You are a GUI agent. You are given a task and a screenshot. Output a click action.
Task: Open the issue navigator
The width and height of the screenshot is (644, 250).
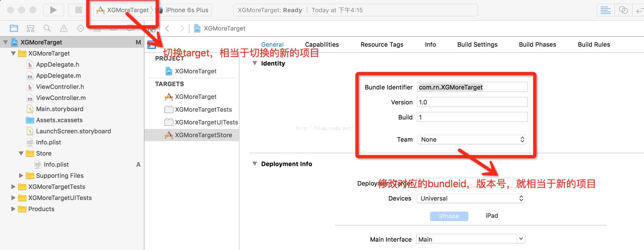[64, 28]
